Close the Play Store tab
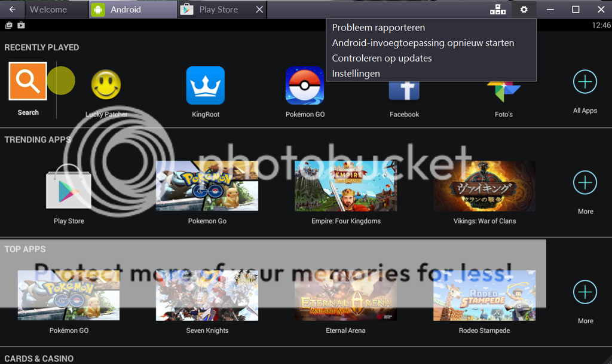The width and height of the screenshot is (612, 364). (x=259, y=10)
